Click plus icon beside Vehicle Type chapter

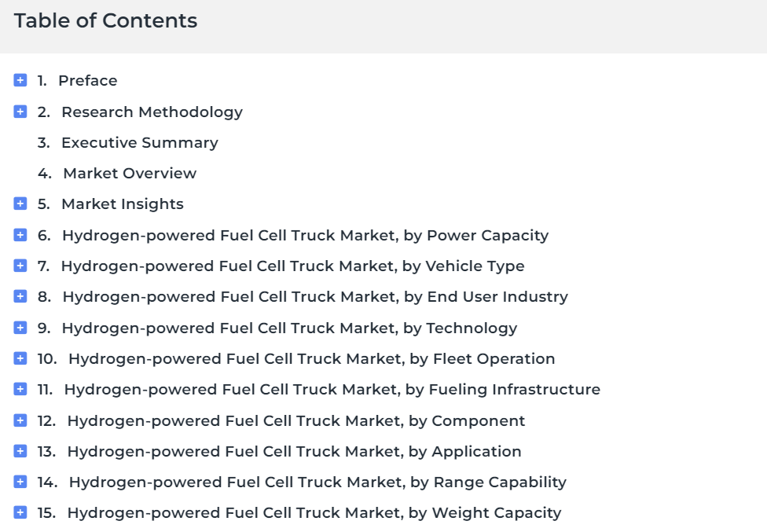tap(20, 266)
